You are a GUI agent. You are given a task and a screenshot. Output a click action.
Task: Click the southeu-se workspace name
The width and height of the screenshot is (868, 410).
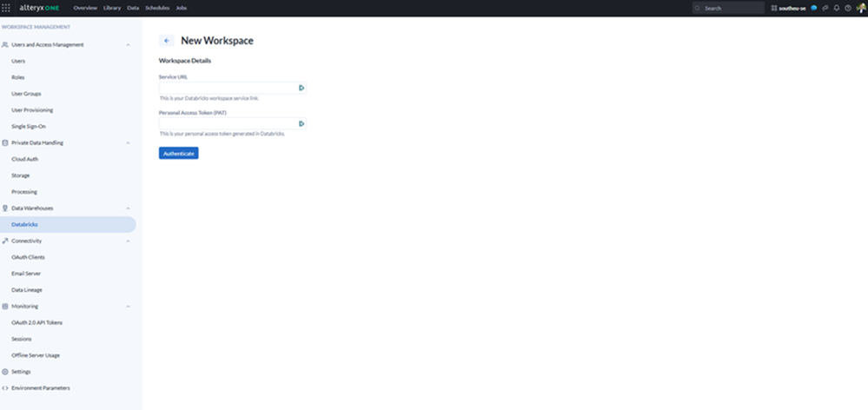pyautogui.click(x=792, y=9)
